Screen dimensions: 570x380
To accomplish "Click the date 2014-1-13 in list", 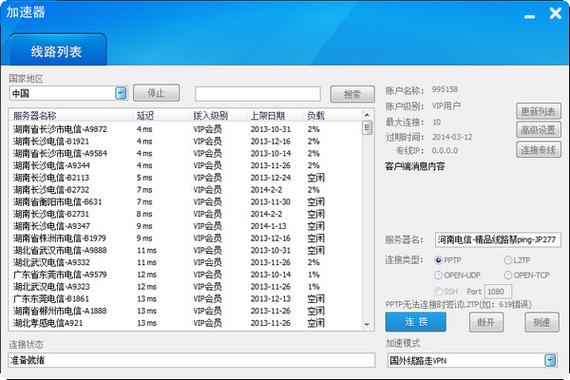I will (x=268, y=226).
